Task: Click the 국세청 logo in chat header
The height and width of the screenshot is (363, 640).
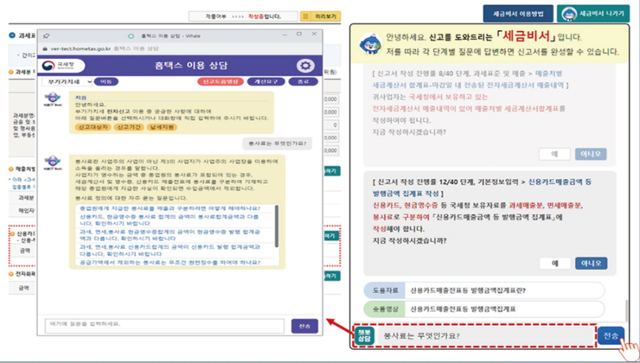Action: point(63,65)
